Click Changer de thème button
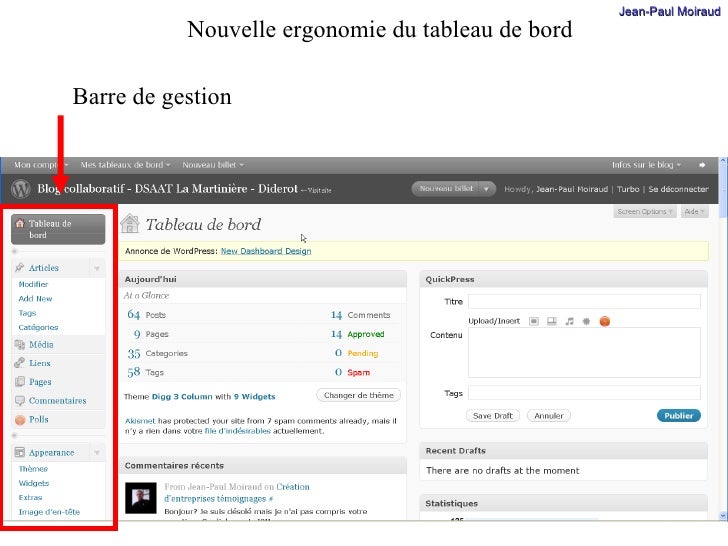The image size is (728, 546). pyautogui.click(x=358, y=396)
